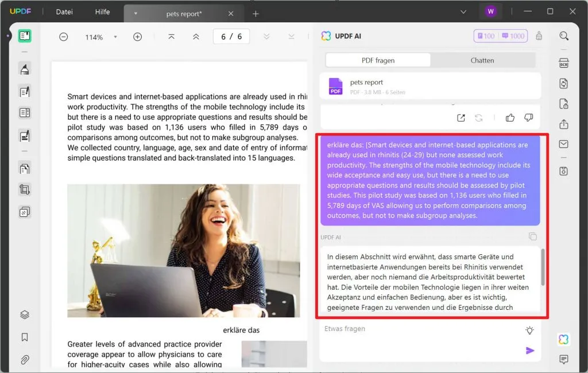Open the Datei menu
This screenshot has height=373, width=588.
[x=64, y=11]
